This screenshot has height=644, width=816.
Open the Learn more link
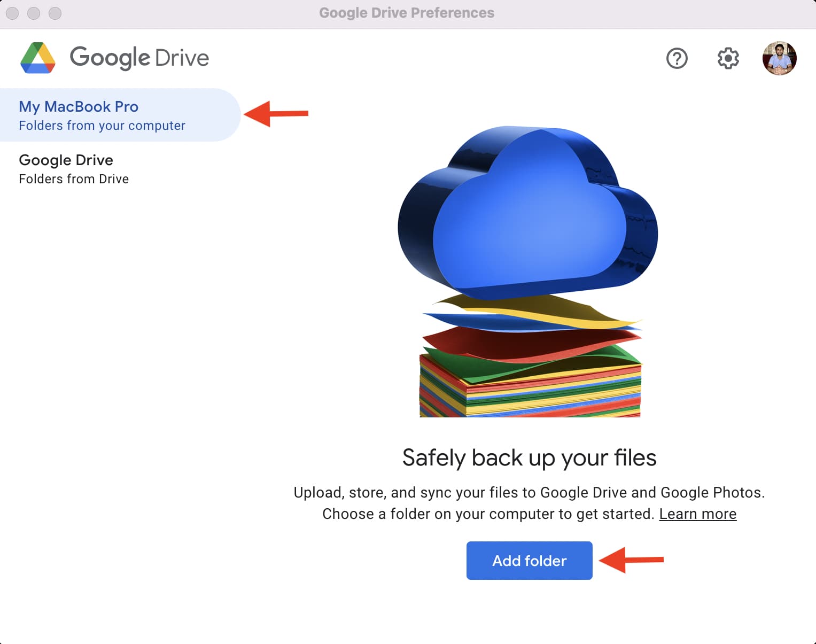coord(697,514)
